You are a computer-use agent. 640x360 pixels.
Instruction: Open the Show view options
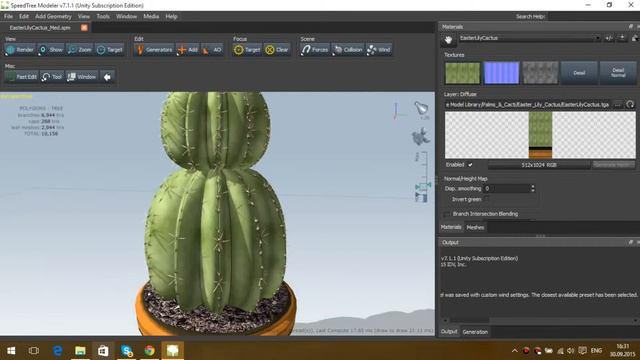pos(51,50)
